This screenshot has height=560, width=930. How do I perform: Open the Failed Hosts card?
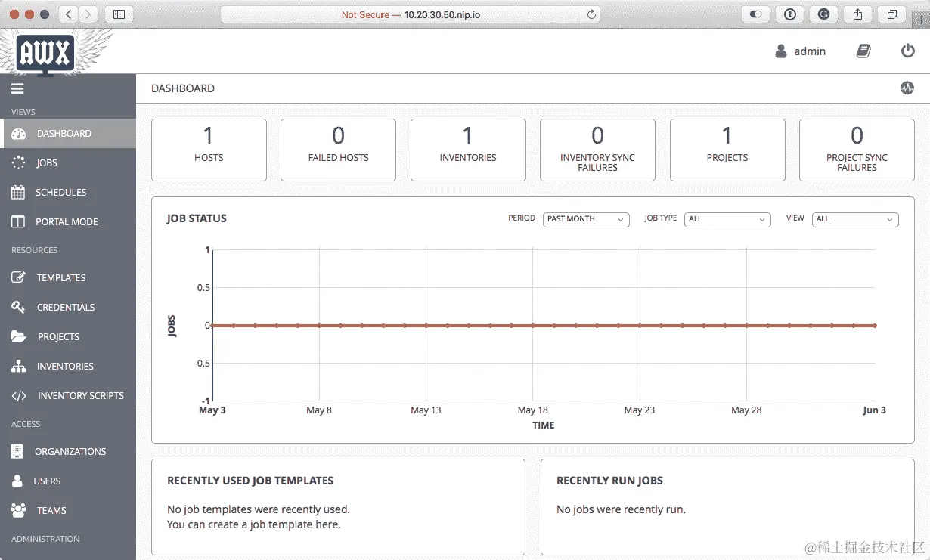pos(338,150)
